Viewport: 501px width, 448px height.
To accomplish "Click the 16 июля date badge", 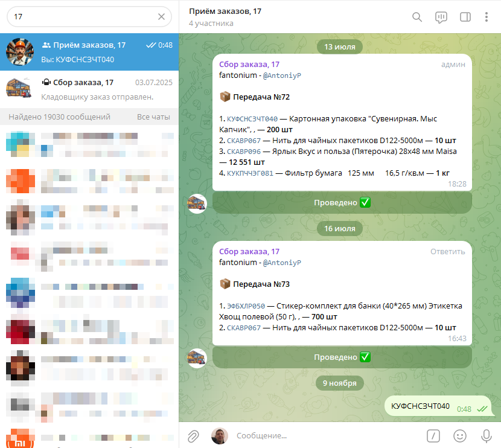I will coord(340,228).
